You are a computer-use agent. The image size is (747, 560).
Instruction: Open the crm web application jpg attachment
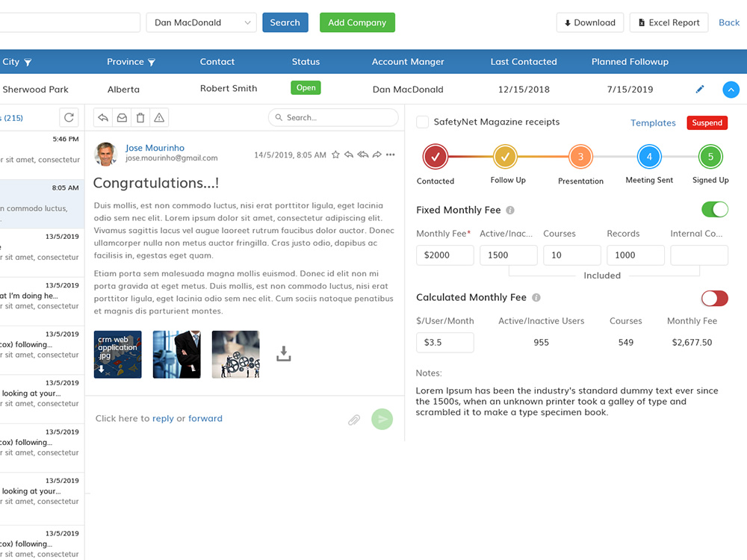[x=118, y=354]
